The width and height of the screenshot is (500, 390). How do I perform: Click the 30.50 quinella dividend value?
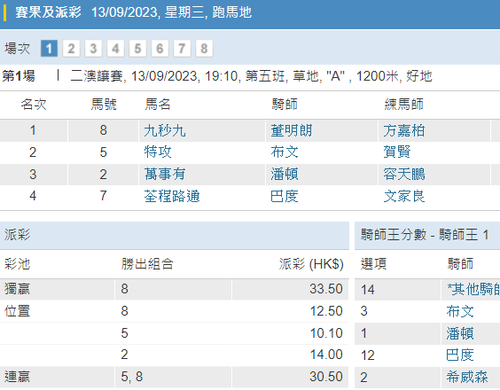[326, 376]
